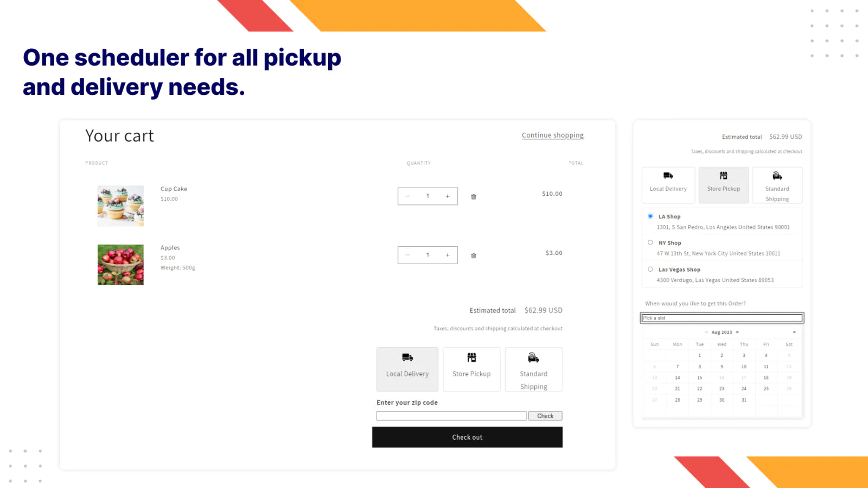Open the Pick a slot dropdown

(722, 318)
